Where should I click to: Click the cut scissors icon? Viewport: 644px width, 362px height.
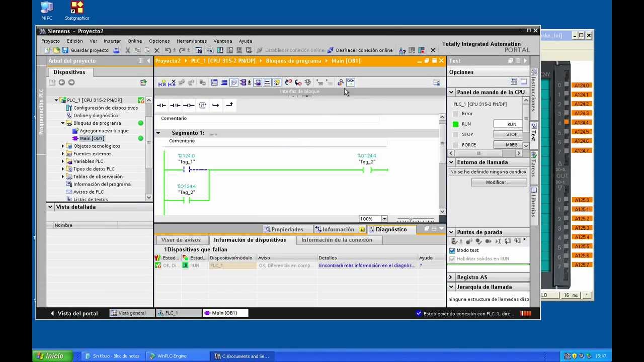pyautogui.click(x=128, y=50)
